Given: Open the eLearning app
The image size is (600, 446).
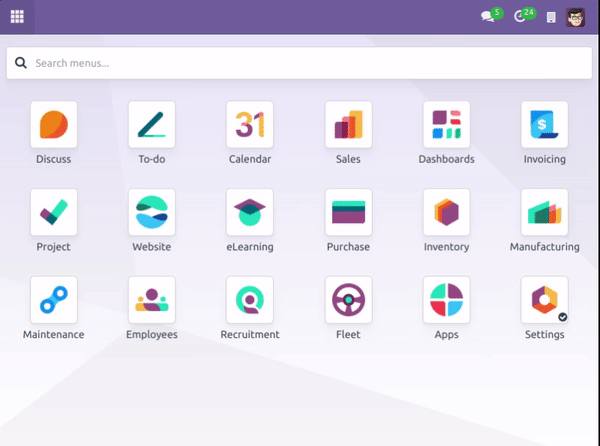Looking at the screenshot, I should (x=250, y=212).
